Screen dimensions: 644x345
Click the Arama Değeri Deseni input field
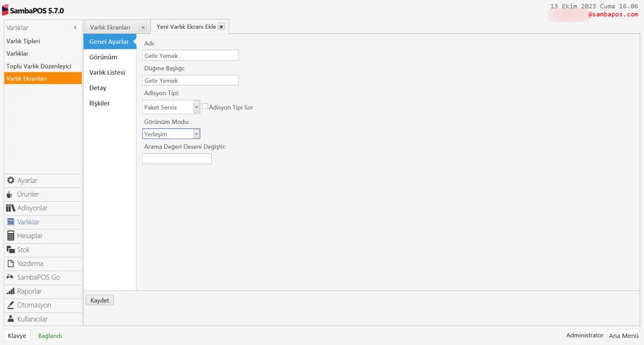coord(177,159)
